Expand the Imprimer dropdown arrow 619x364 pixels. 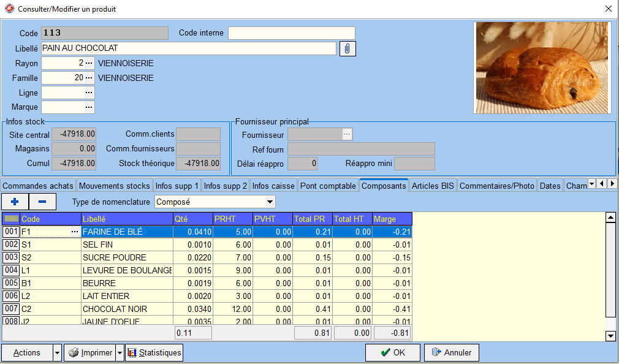click(120, 353)
